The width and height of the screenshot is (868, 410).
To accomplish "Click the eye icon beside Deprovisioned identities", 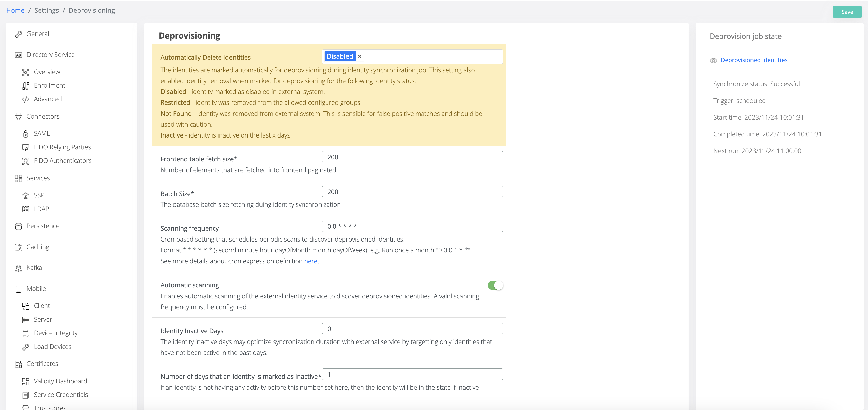I will (713, 61).
